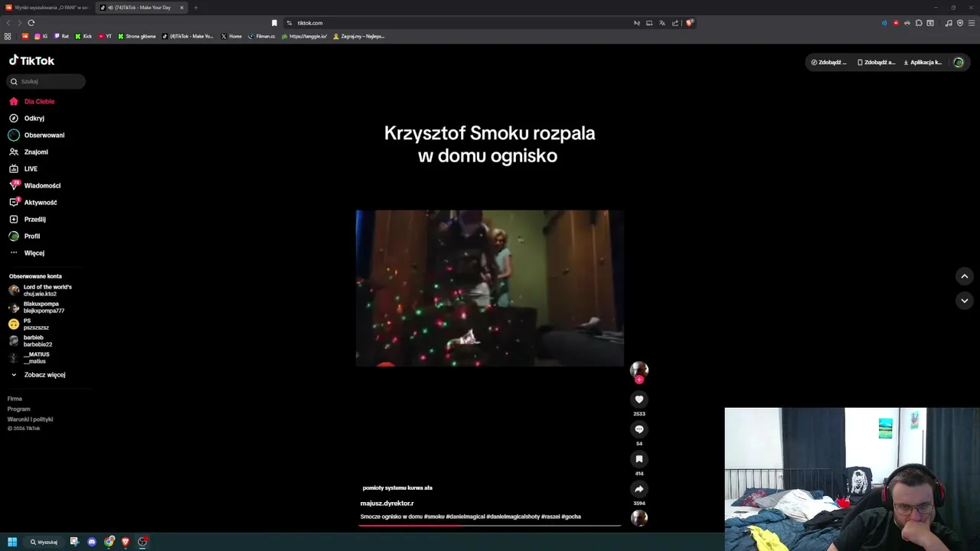
Task: Open the Kick bookmark
Action: tap(83, 36)
